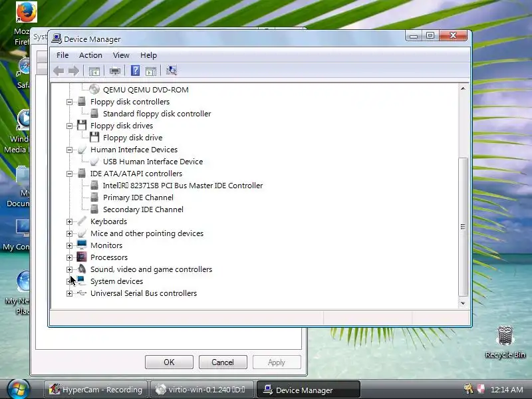The image size is (532, 399).
Task: Click the Standard floppy disk controller icon
Action: click(x=94, y=113)
